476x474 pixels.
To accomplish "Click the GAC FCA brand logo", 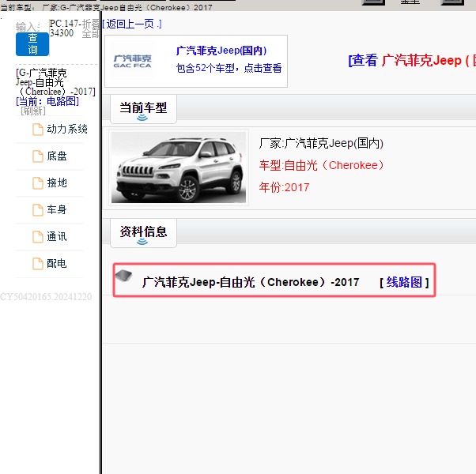I will pyautogui.click(x=132, y=61).
